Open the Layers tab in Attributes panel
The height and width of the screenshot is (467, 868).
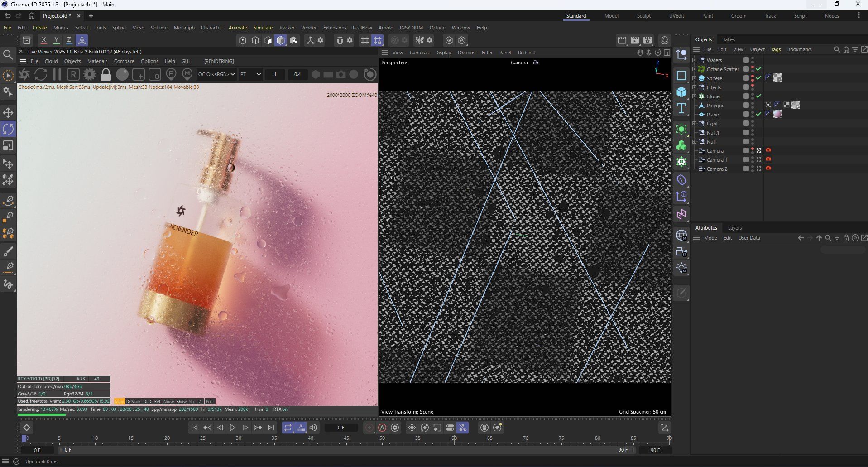point(734,228)
